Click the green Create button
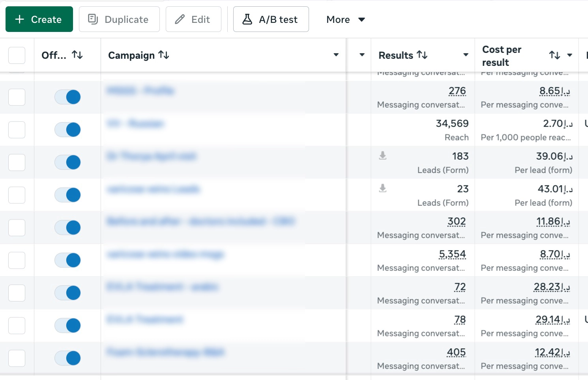The width and height of the screenshot is (588, 380). pyautogui.click(x=39, y=19)
